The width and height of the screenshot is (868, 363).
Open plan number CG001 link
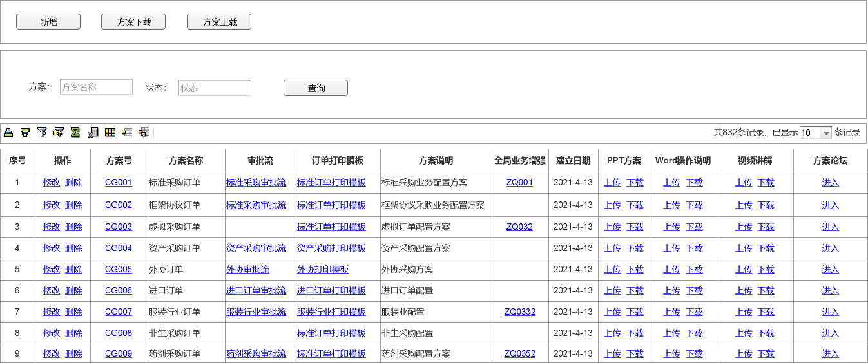coord(119,183)
